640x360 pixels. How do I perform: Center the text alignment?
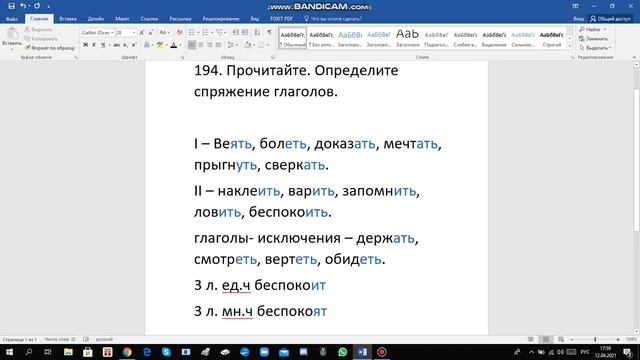(200, 45)
